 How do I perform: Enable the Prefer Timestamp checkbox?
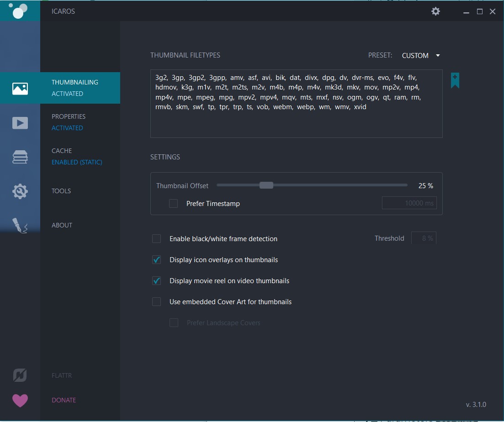tap(174, 204)
